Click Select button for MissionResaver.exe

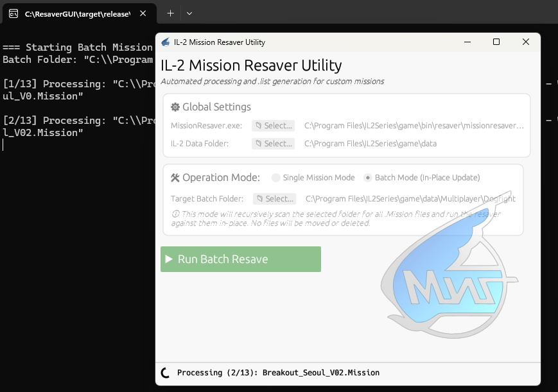(274, 126)
